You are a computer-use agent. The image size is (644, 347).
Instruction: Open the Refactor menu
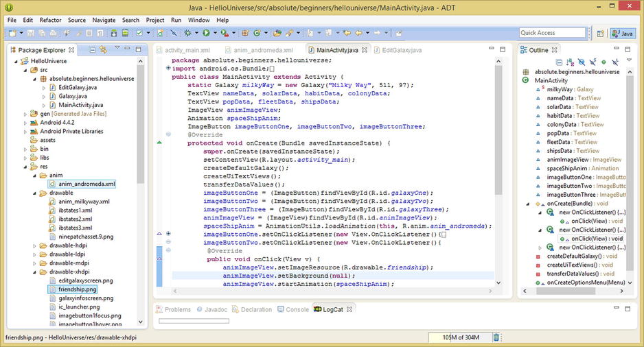(x=50, y=21)
